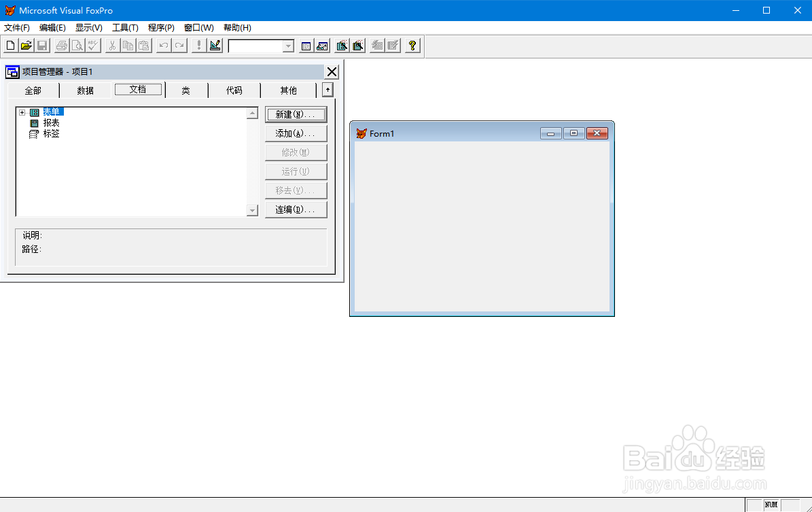Click the greyed AutoReport wizard icon

pos(393,46)
